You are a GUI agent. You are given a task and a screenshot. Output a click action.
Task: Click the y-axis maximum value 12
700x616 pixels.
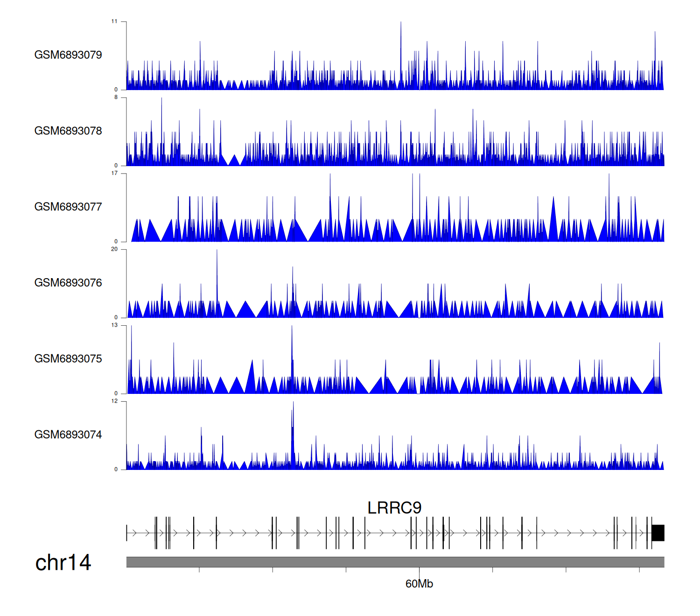pos(114,401)
